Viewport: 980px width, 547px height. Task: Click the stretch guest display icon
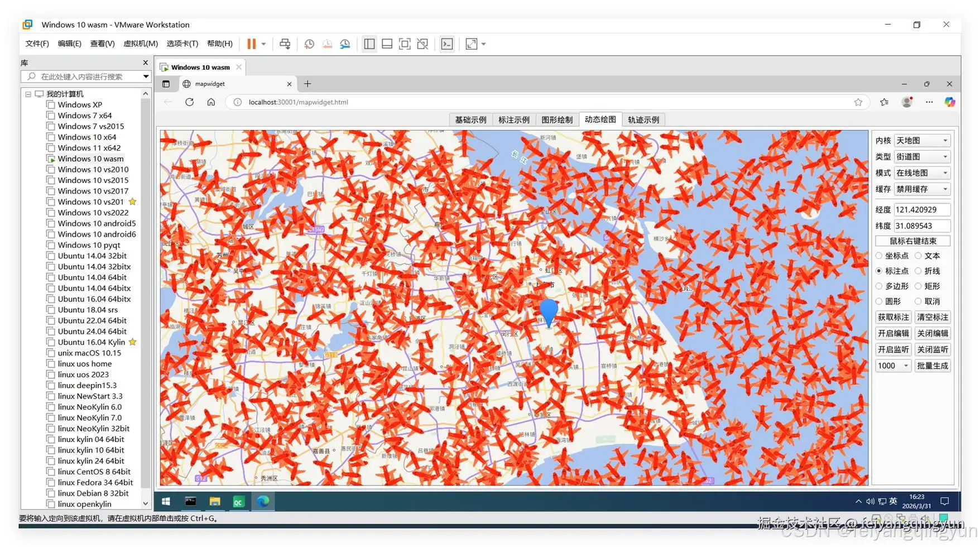[x=472, y=44]
